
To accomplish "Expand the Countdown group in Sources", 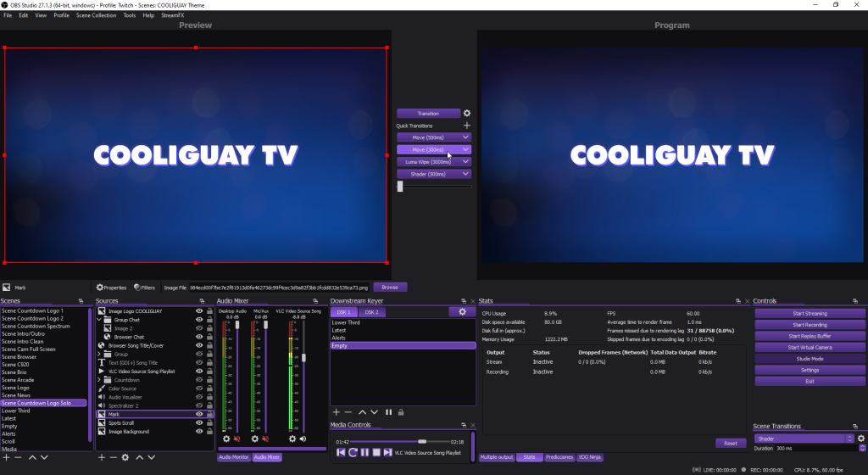I will 100,380.
